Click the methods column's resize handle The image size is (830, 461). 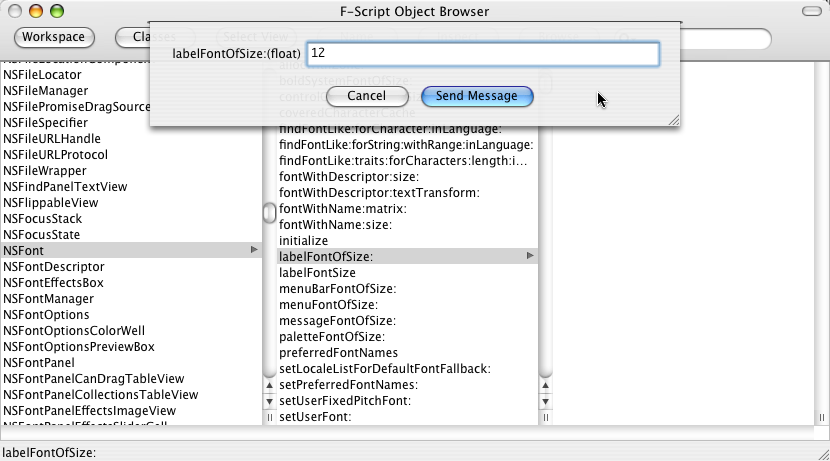[x=545, y=416]
